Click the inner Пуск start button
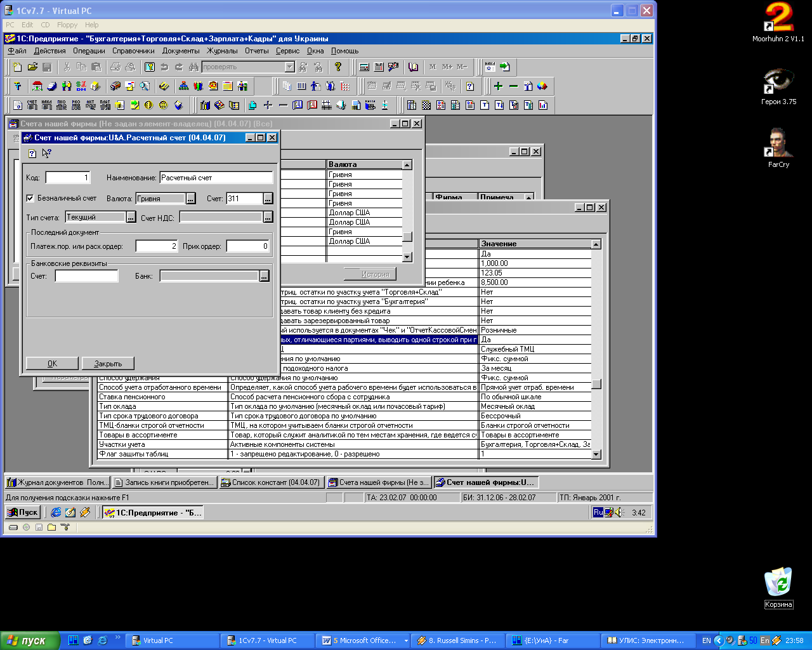The width and height of the screenshot is (812, 650). [x=23, y=512]
